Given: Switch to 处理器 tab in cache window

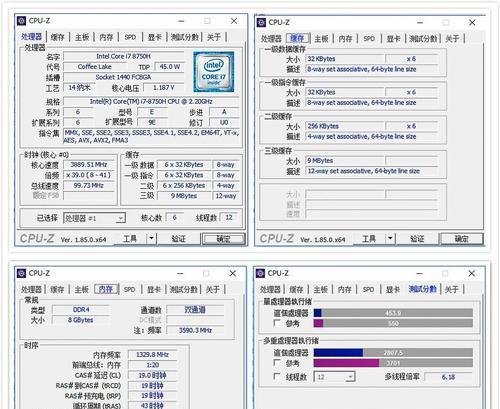Looking at the screenshot, I should (271, 39).
